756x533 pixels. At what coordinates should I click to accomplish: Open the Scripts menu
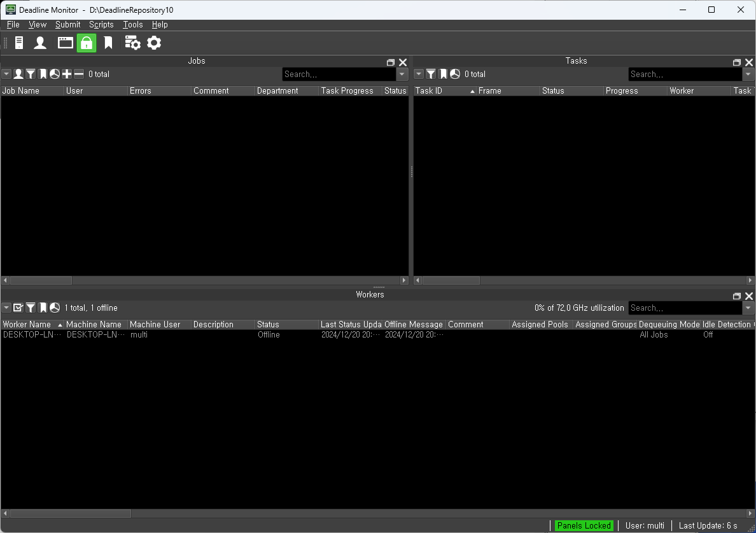101,25
